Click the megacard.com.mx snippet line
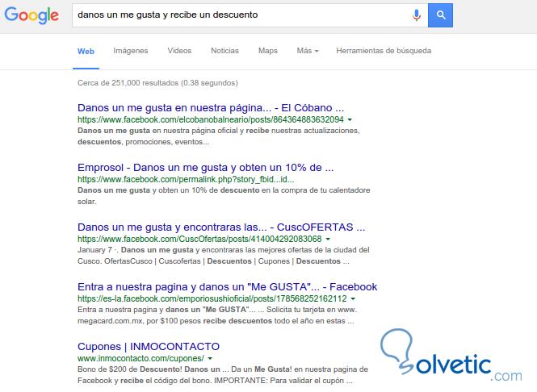The height and width of the screenshot is (392, 537). coord(216,321)
